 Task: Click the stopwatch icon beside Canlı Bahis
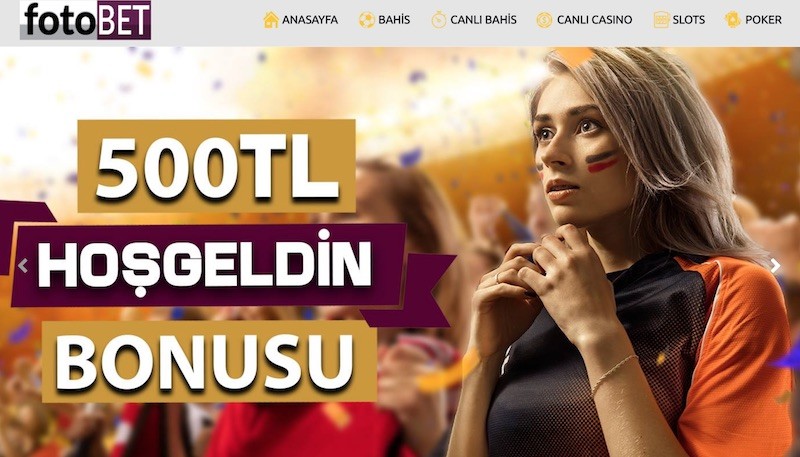point(438,20)
